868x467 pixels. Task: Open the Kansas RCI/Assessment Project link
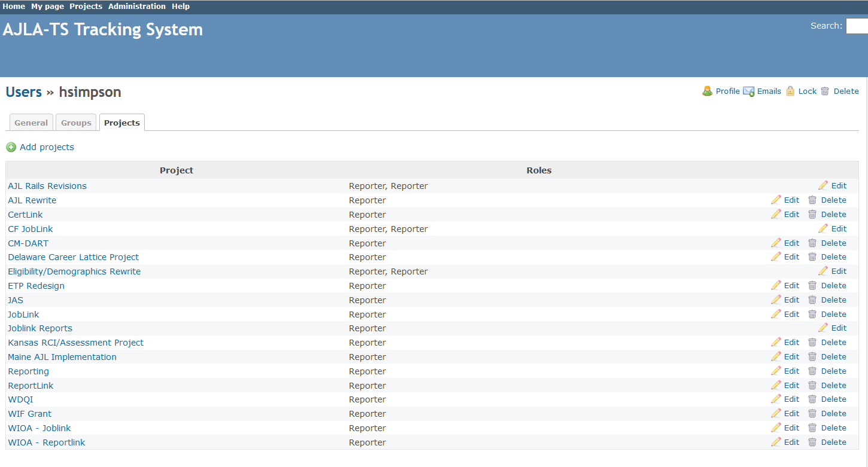76,343
